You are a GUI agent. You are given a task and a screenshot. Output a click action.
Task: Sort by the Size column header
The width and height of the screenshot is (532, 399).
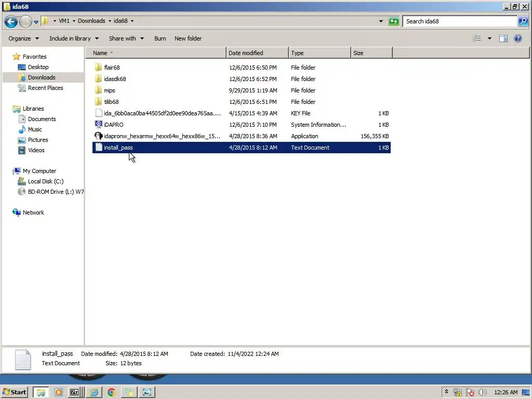(371, 53)
